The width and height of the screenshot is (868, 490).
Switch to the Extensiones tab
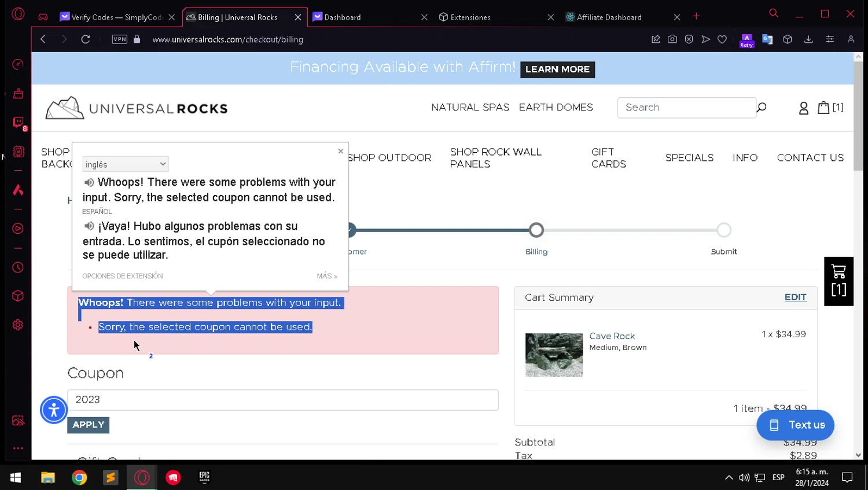click(496, 17)
